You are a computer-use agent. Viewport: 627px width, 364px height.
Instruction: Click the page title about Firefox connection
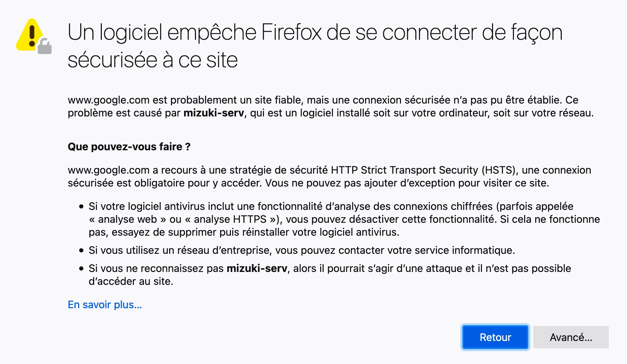315,46
